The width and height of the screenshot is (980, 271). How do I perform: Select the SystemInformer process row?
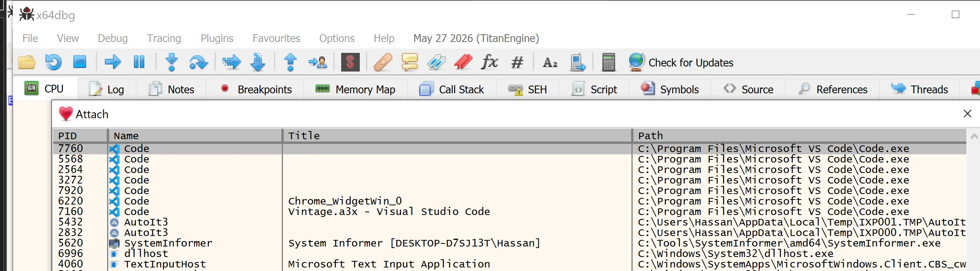[x=510, y=243]
